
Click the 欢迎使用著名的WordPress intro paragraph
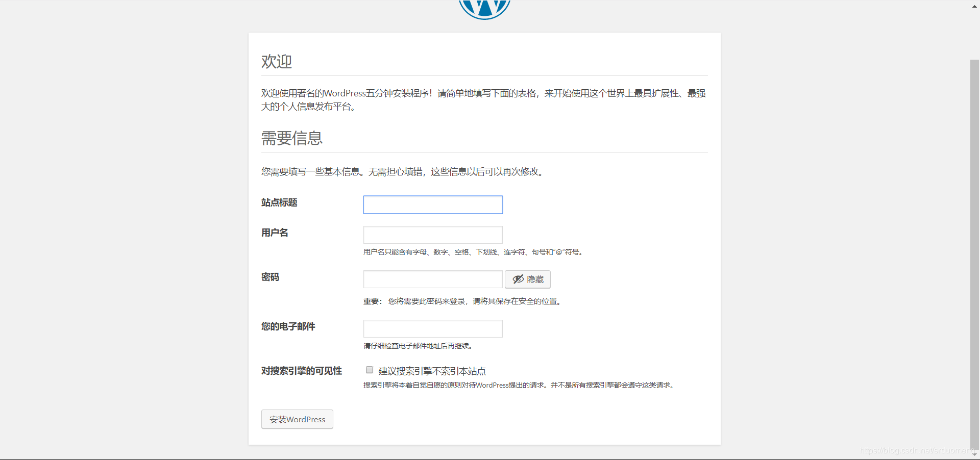point(484,100)
